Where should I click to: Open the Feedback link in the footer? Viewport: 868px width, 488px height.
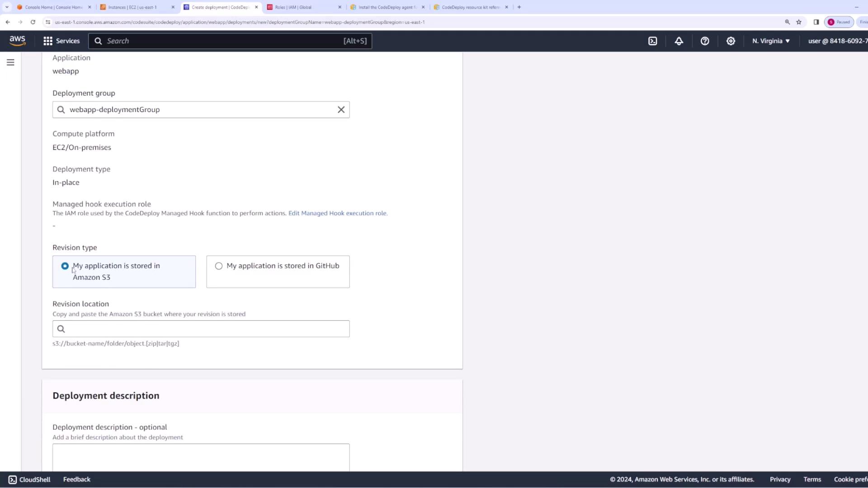pos(76,479)
